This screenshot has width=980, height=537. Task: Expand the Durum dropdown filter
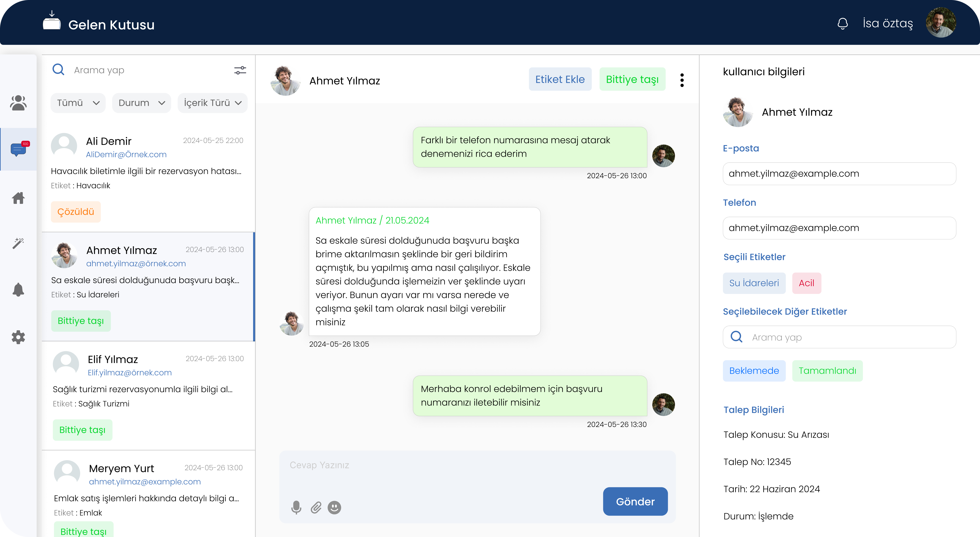coord(142,103)
